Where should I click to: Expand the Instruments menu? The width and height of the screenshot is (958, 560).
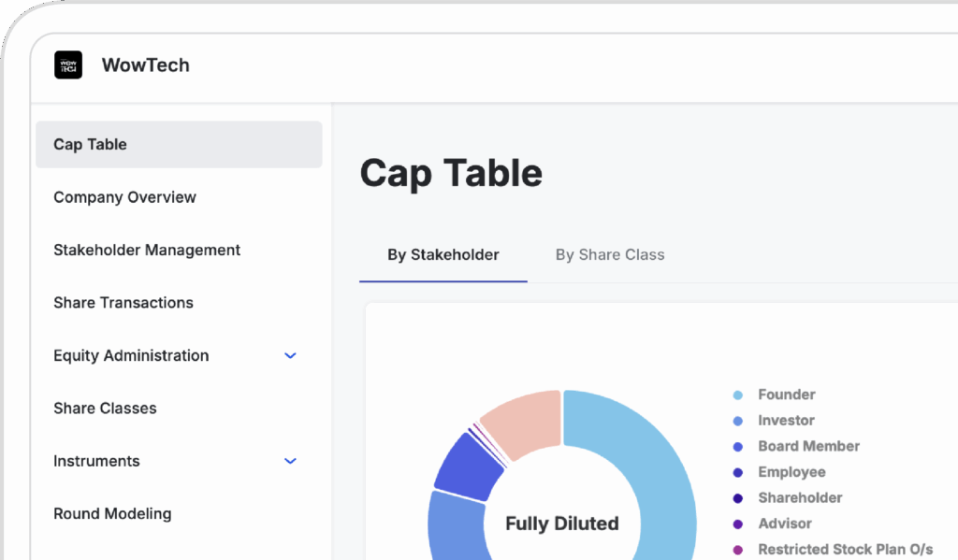(290, 461)
